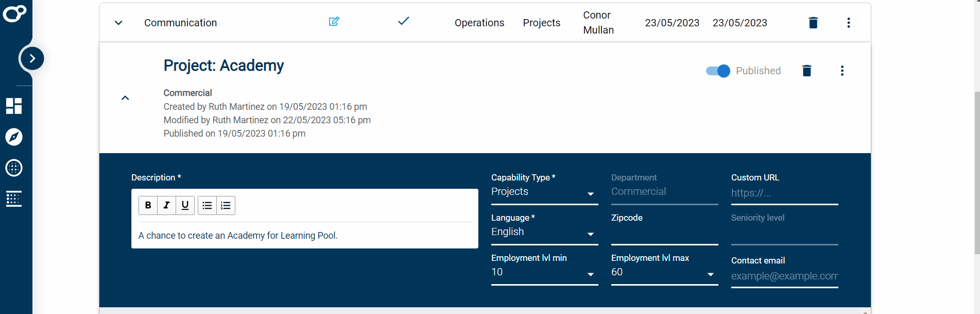Screen dimensions: 980x314
Task: Open the Language dropdown
Action: 544,233
